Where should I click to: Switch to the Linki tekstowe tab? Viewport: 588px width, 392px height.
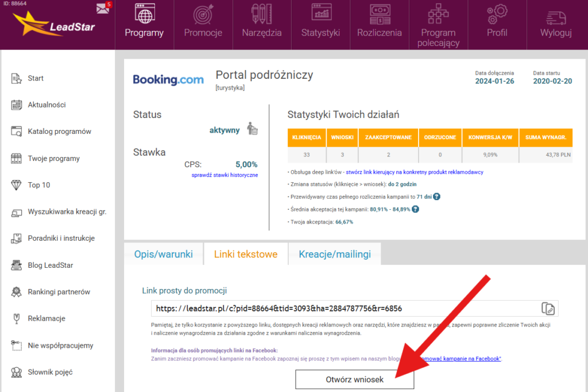pos(246,254)
